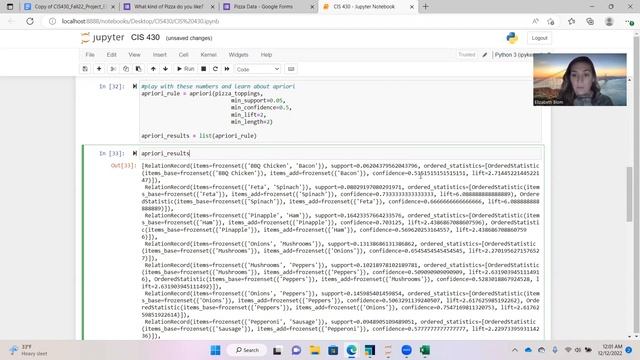Open the Cell menu
Viewport: 640px width, 360px height.
click(x=183, y=55)
